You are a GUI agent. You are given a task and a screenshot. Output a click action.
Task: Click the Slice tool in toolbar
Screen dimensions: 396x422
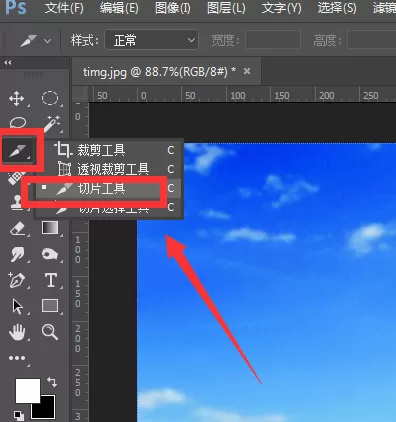pos(19,150)
